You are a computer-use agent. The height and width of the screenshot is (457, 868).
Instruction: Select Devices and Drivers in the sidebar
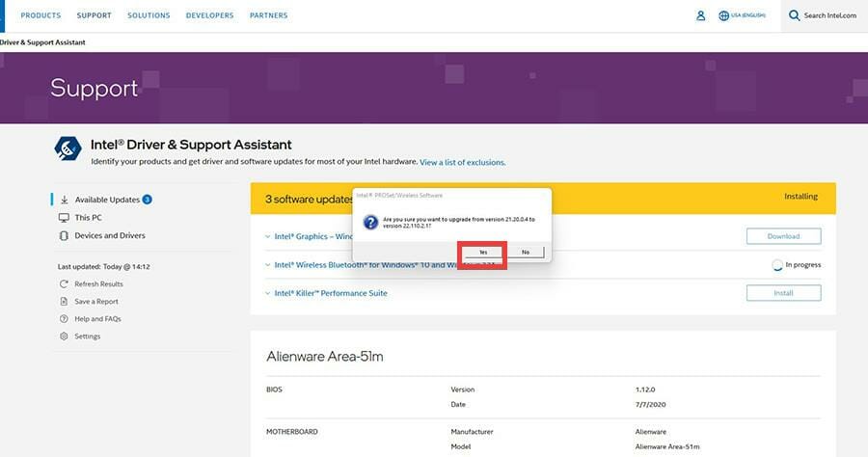click(x=110, y=235)
